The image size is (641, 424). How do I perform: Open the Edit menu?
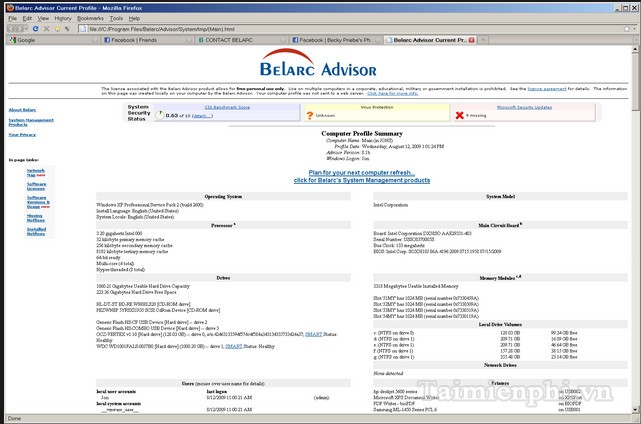(x=27, y=18)
